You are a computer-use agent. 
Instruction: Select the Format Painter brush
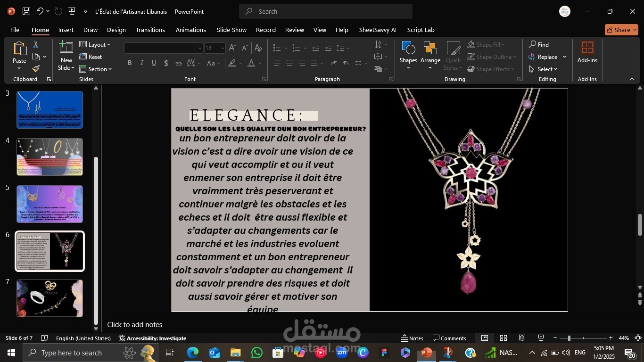coord(35,69)
